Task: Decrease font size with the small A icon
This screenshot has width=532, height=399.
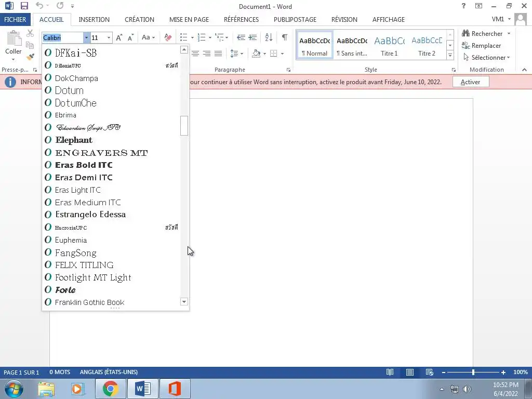Action: [x=130, y=37]
